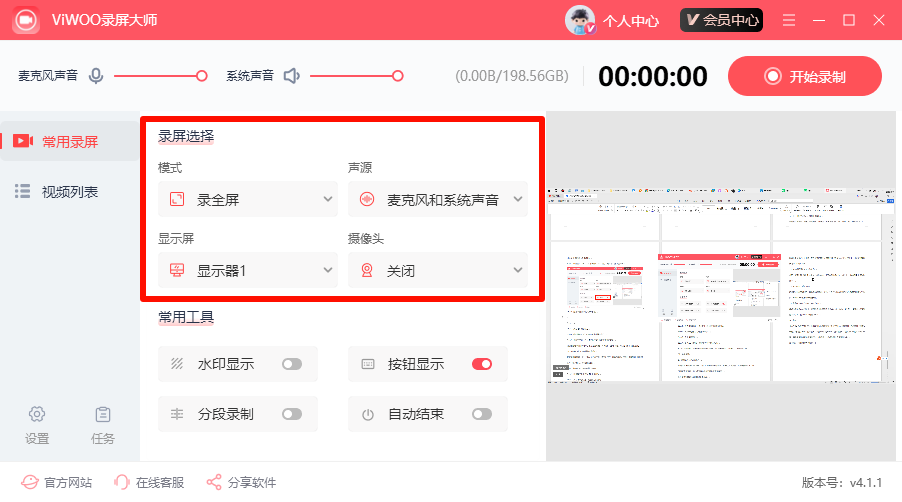
Task: Click the sound source icon in 声源 box
Action: point(367,200)
